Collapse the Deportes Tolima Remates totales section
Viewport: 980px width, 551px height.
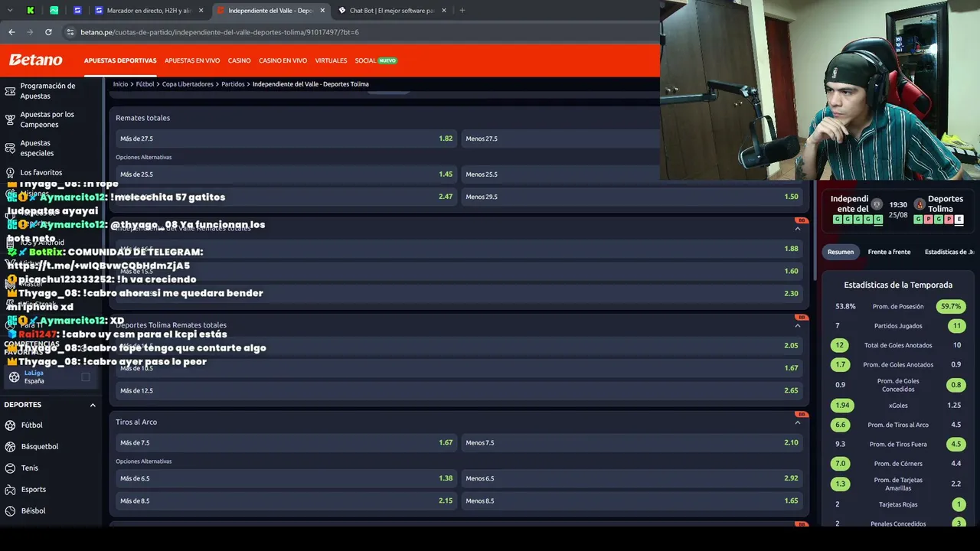coord(797,325)
